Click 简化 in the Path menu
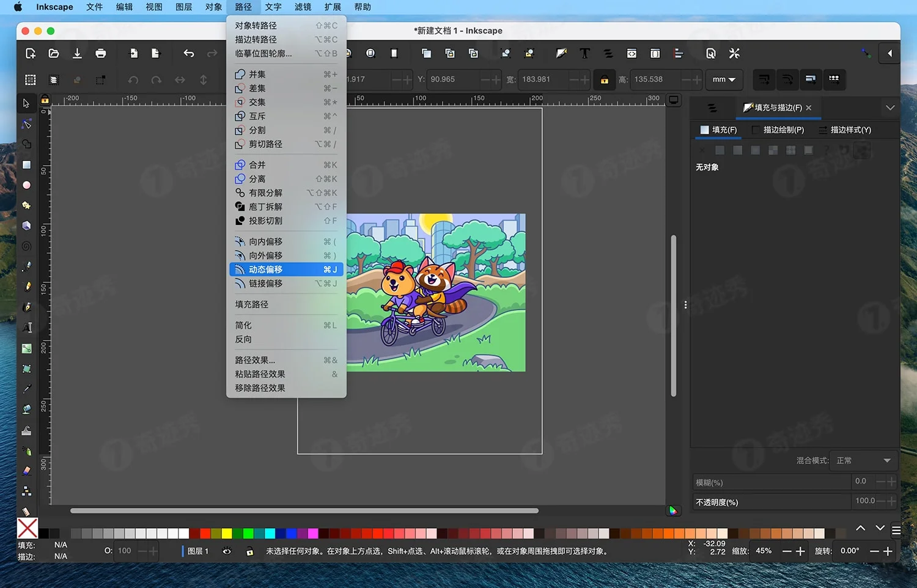 [x=243, y=325]
